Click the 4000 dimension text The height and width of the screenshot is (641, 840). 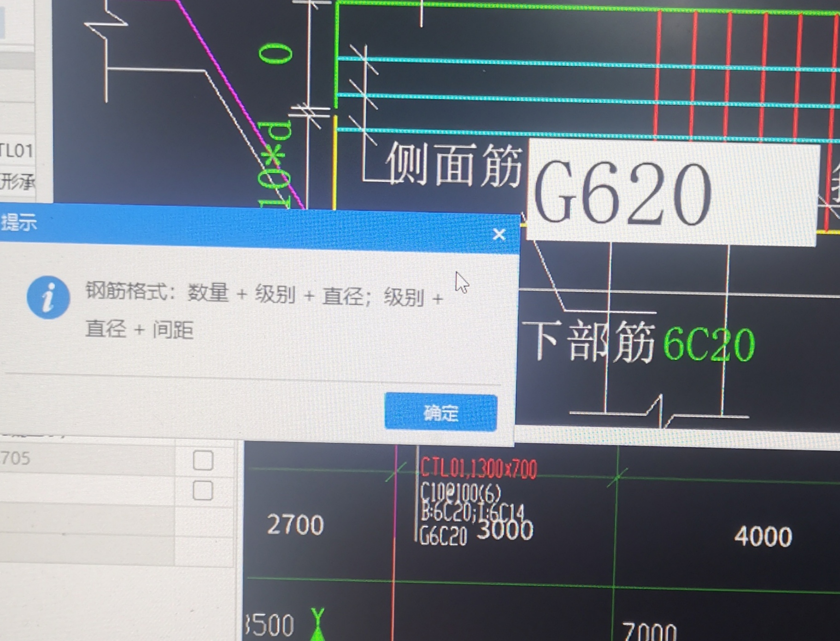click(763, 537)
